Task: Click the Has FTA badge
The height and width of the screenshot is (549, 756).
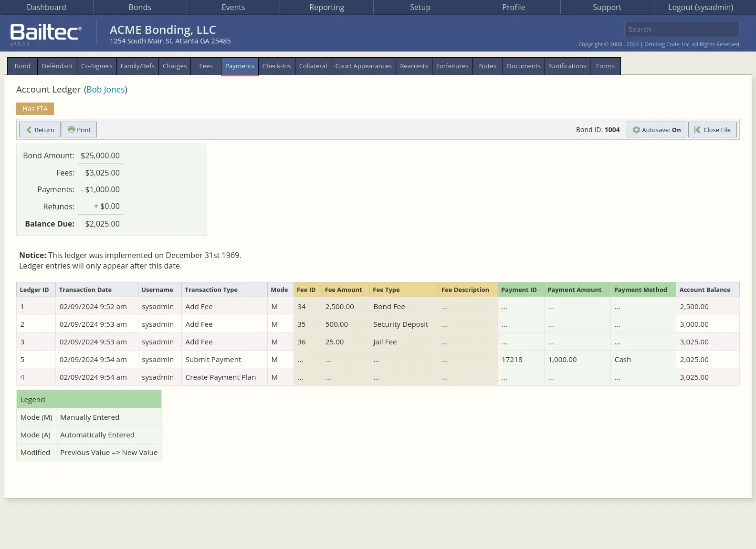Action: [35, 109]
